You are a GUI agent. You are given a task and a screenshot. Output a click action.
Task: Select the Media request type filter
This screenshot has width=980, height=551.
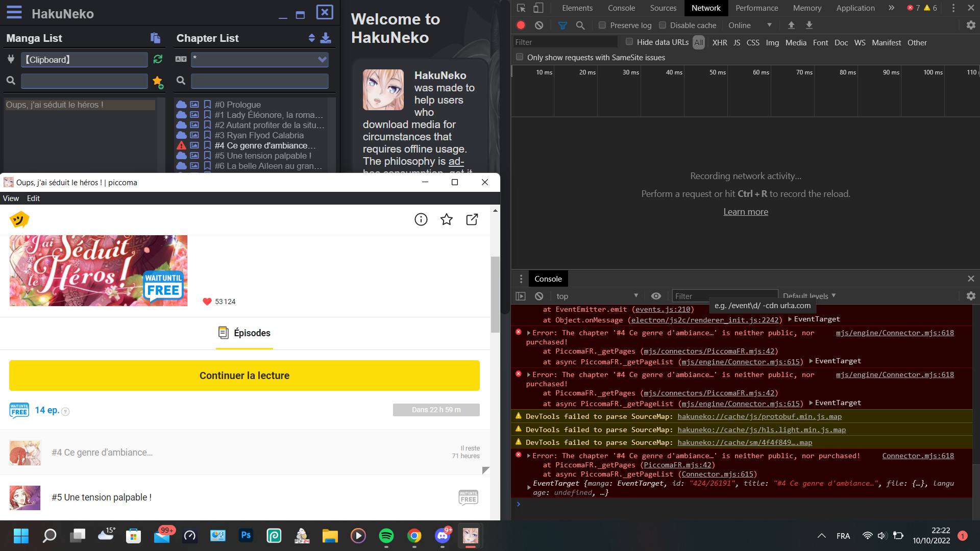(x=796, y=42)
